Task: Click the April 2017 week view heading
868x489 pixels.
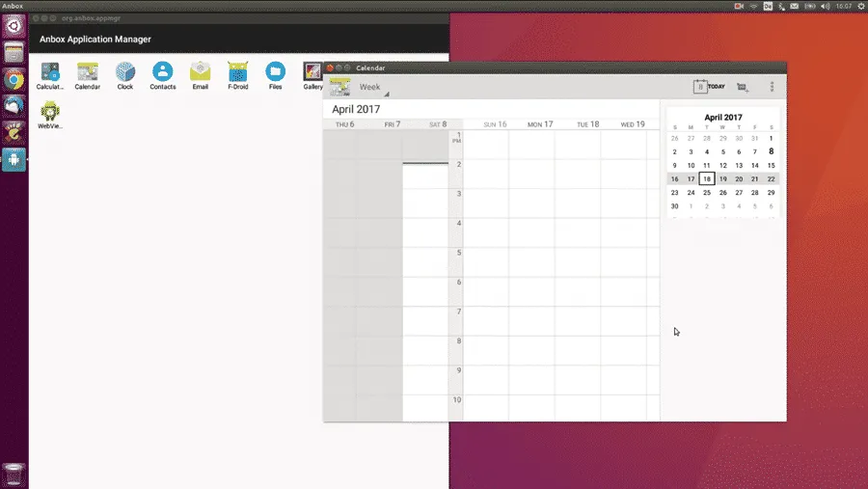Action: (x=356, y=109)
